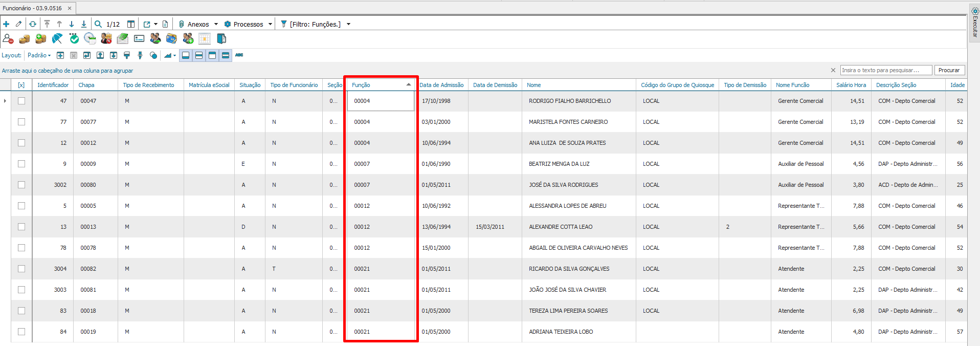Check the row for ALEXANDRE COTTA LEAO
This screenshot has height=346, width=980.
(21, 227)
